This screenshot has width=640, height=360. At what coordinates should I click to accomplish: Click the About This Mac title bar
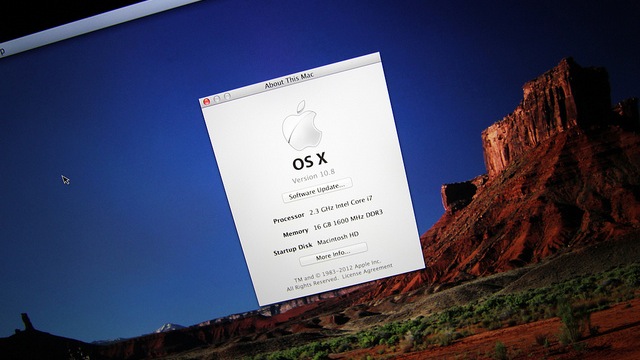coord(290,80)
